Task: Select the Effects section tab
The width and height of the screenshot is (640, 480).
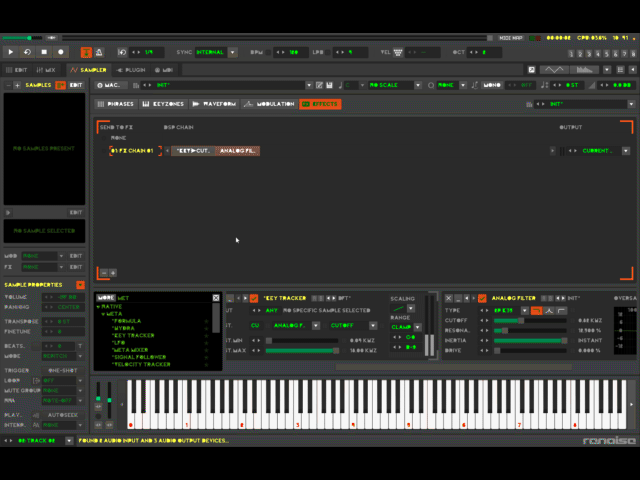Action: (320, 104)
